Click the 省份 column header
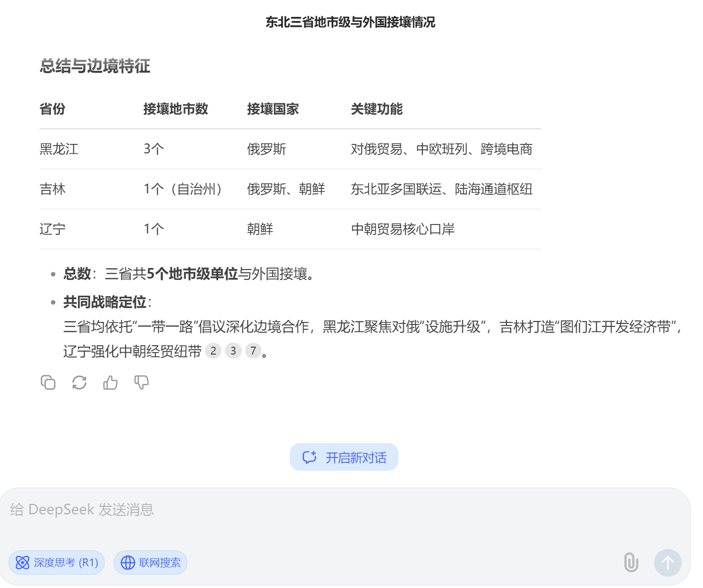The image size is (703, 588). point(52,109)
